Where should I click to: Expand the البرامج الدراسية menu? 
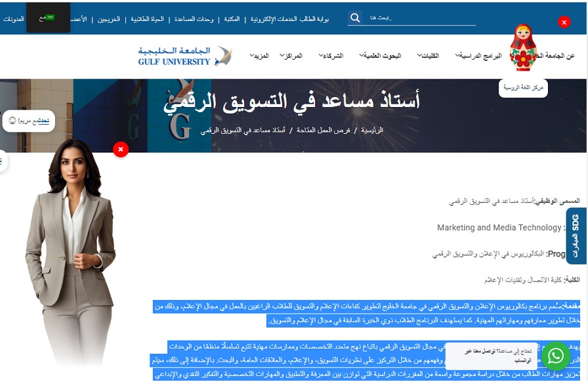(478, 56)
